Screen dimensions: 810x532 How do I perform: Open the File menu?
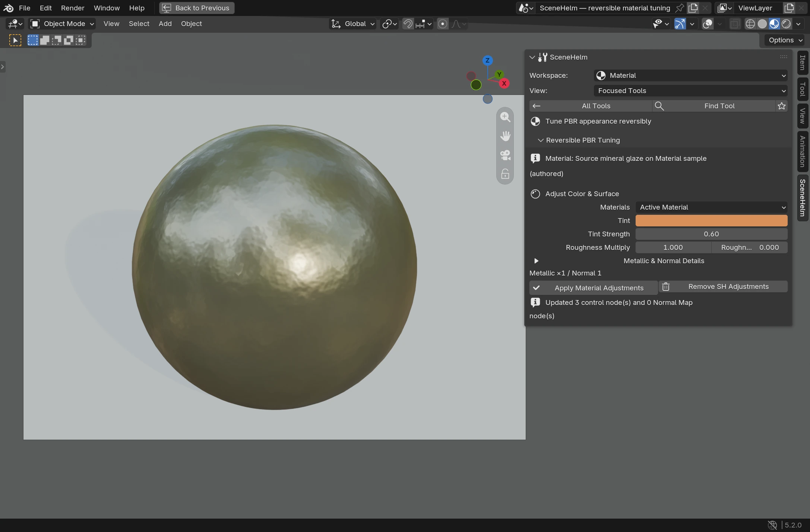click(25, 8)
